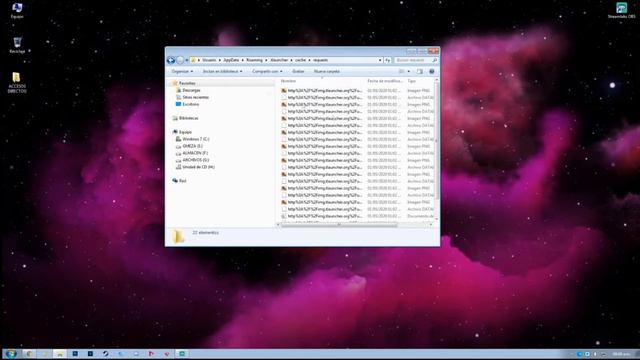
Task: Open the ALMACEN (F:) drive
Action: point(195,153)
